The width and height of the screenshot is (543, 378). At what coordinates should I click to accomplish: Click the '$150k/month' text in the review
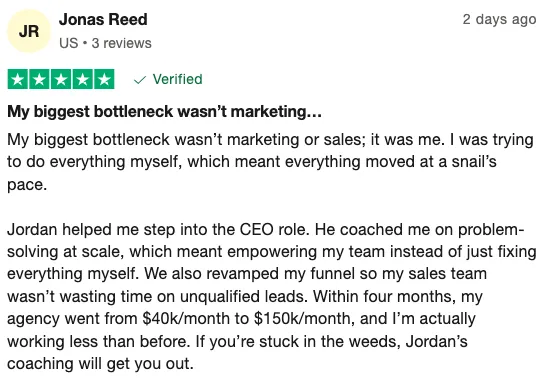click(302, 318)
